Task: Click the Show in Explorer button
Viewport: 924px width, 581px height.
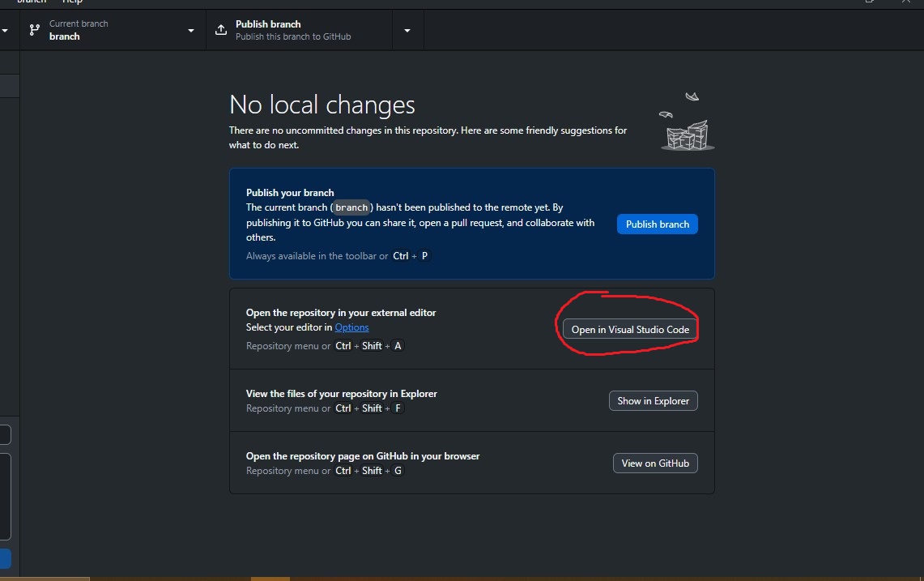Action: tap(653, 400)
